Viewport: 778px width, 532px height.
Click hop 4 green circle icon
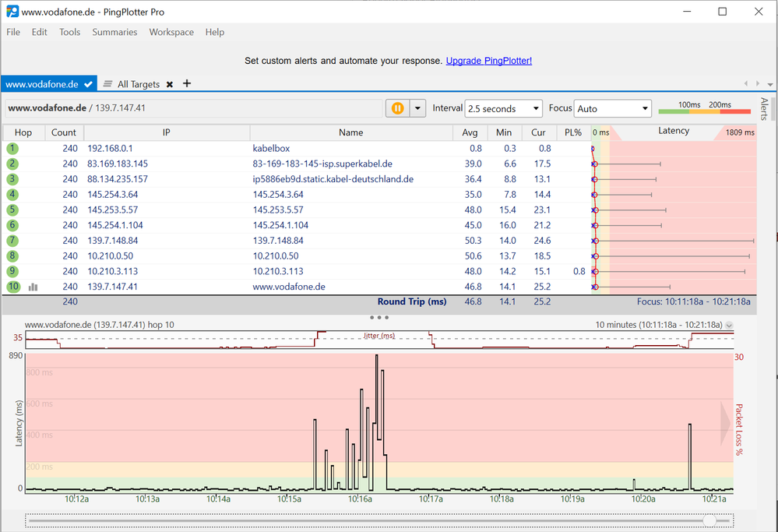[12, 195]
